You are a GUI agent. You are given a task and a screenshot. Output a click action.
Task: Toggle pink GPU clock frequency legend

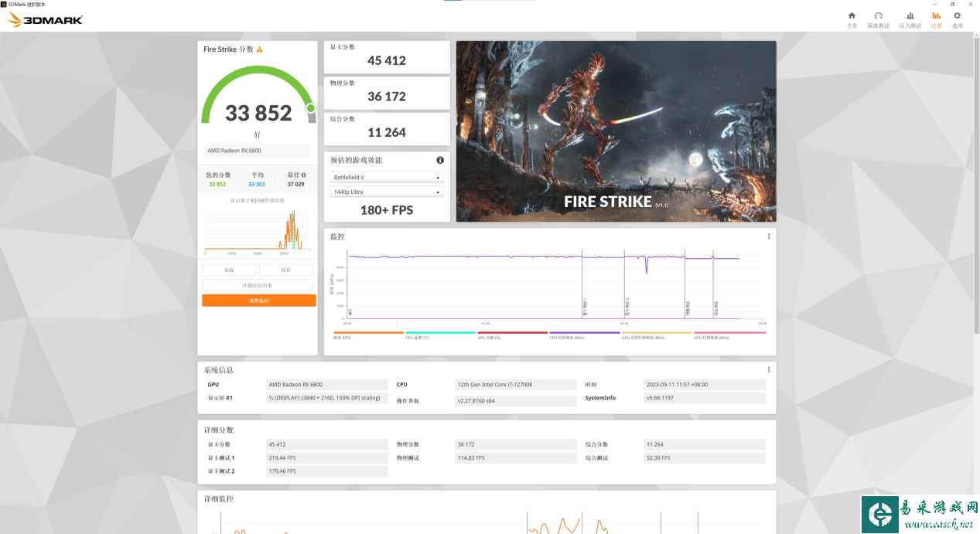coord(729,335)
